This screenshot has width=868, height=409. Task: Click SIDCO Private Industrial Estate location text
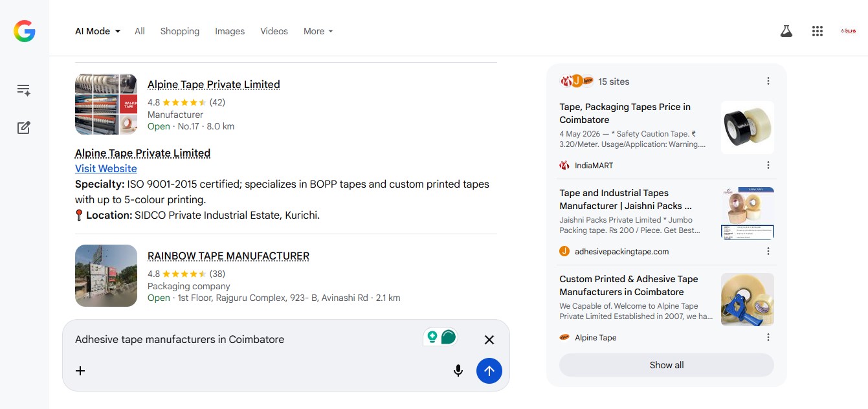[227, 215]
